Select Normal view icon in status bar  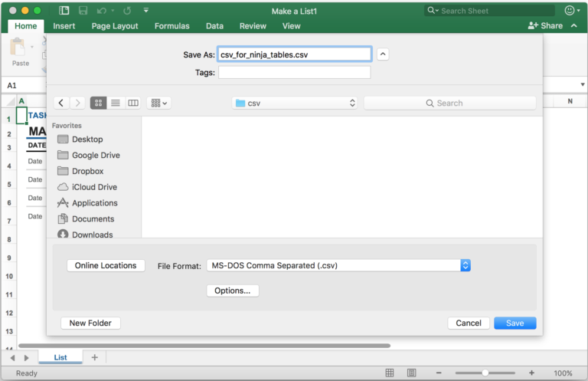[390, 373]
